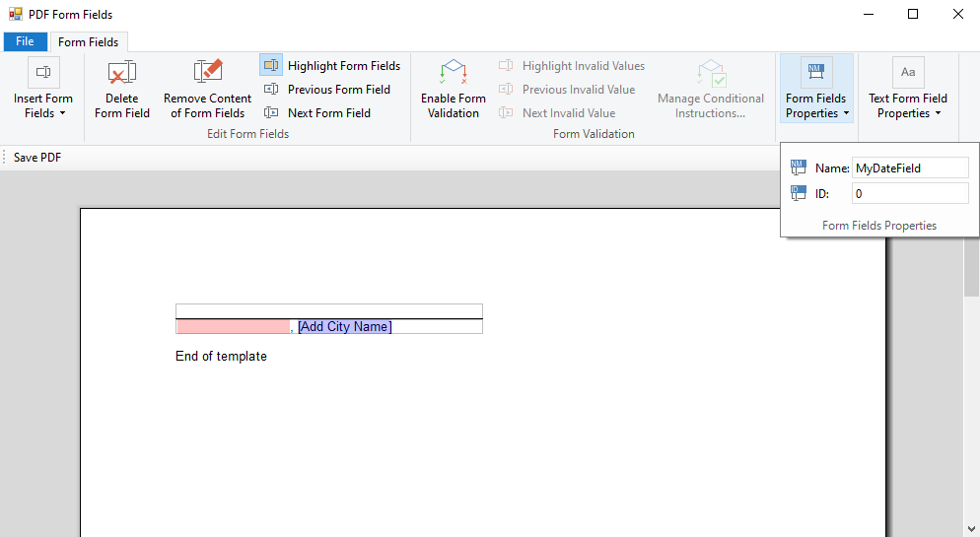Click Previous Invalid Value
Image resolution: width=980 pixels, height=537 pixels.
pos(567,90)
